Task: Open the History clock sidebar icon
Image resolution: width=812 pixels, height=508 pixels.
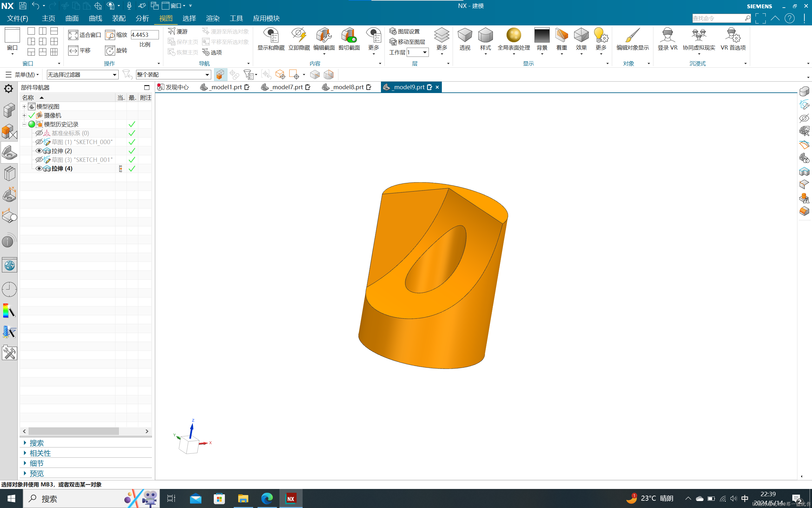Action: (x=9, y=289)
